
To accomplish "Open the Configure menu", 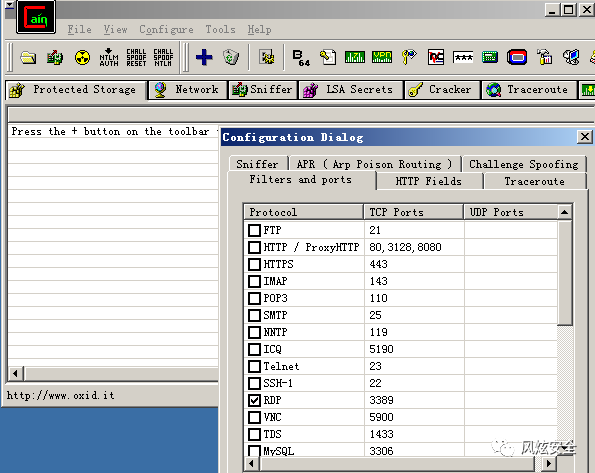I will point(166,30).
